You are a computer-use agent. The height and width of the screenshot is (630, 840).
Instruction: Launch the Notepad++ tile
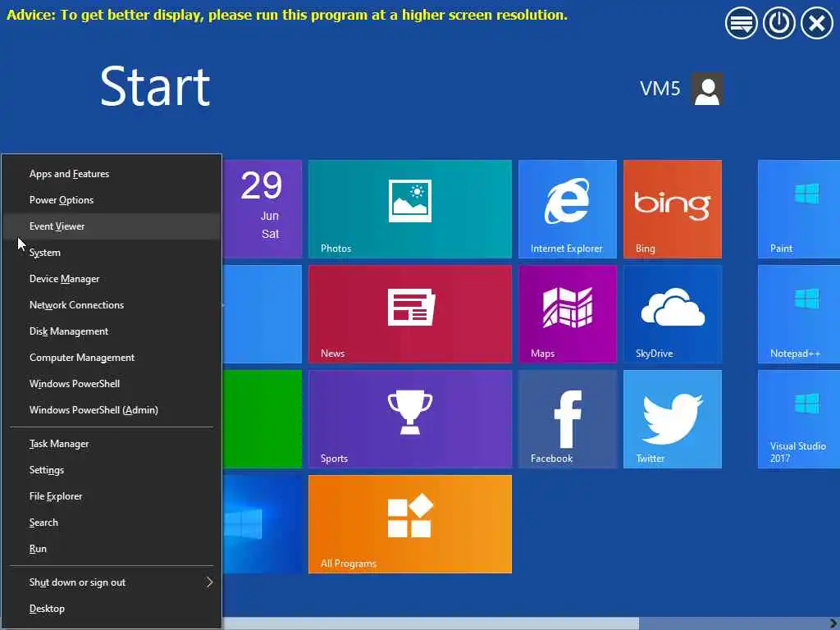pos(799,314)
